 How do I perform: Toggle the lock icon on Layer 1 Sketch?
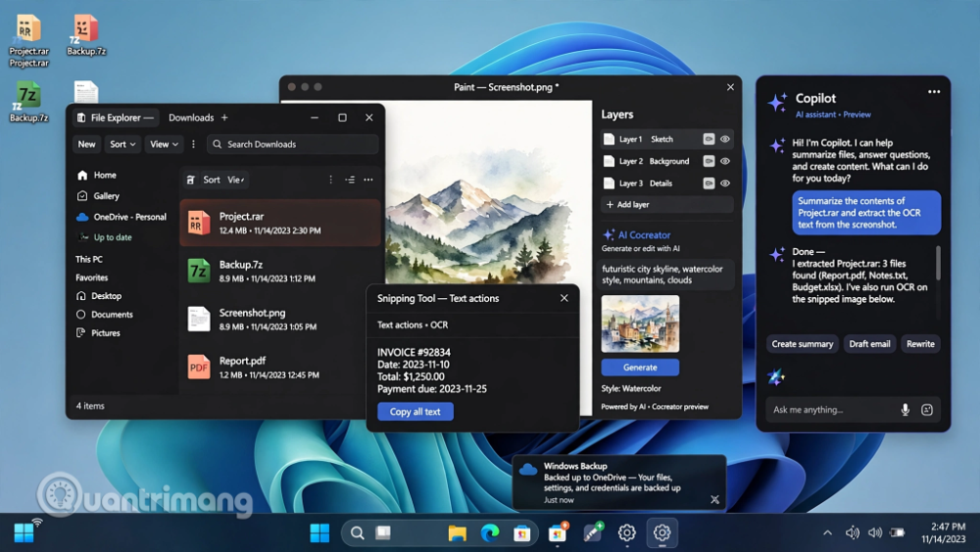(x=709, y=139)
